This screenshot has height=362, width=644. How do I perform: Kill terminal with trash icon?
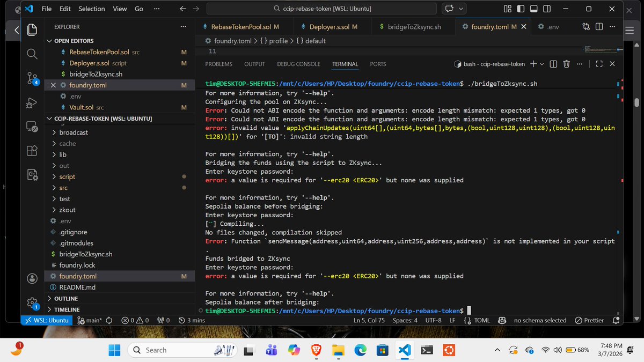click(x=566, y=64)
